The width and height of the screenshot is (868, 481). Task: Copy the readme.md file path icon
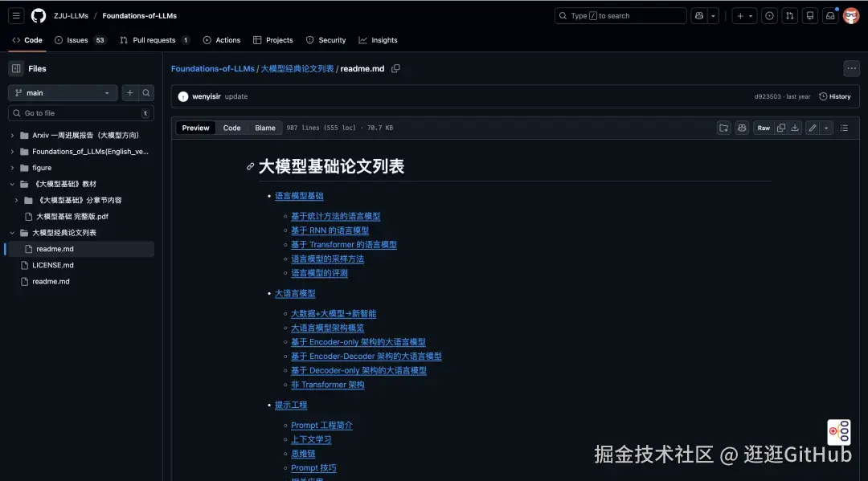[x=395, y=68]
